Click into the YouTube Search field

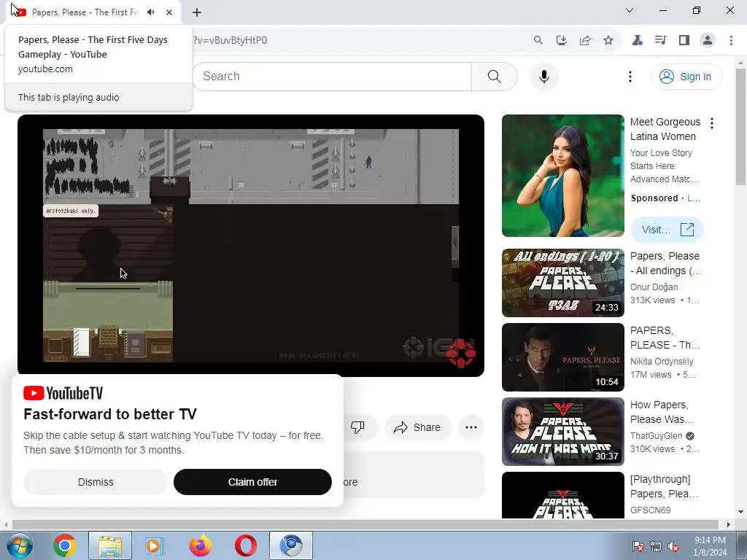332,76
